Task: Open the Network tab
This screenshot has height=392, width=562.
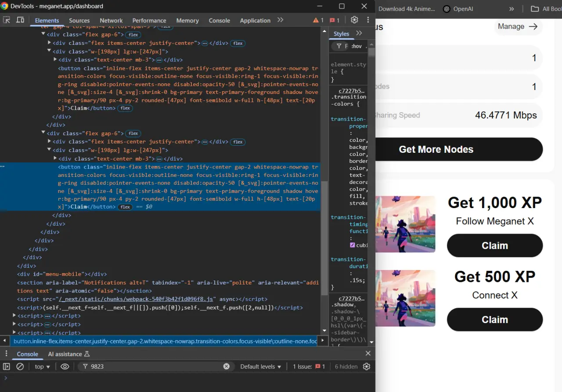Action: pyautogui.click(x=111, y=21)
